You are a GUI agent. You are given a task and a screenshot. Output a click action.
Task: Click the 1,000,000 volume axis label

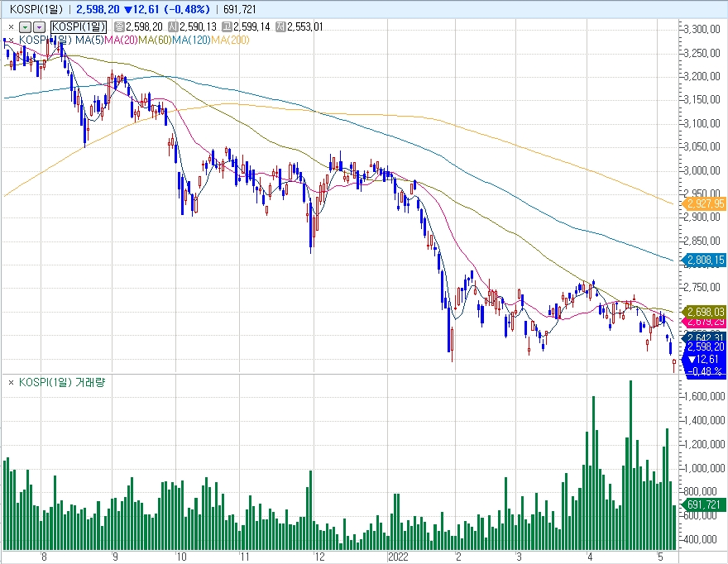click(704, 468)
